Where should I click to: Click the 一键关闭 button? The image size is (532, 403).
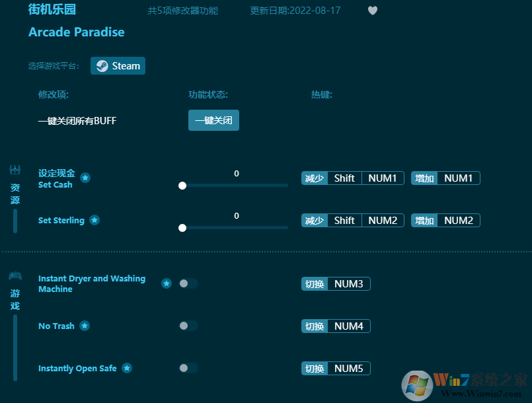point(213,120)
